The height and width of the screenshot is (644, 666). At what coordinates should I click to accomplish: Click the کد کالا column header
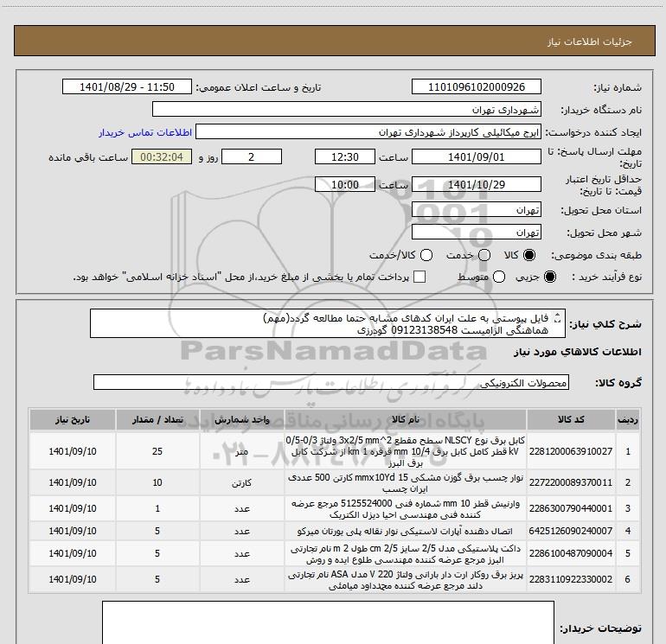(571, 420)
